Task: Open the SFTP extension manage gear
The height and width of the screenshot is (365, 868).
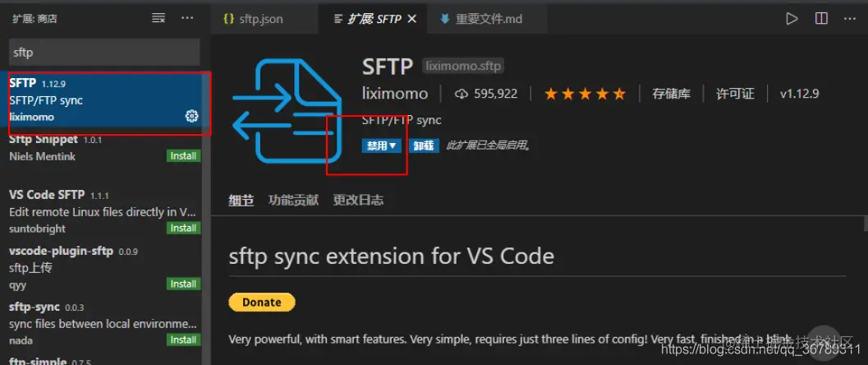Action: click(191, 116)
